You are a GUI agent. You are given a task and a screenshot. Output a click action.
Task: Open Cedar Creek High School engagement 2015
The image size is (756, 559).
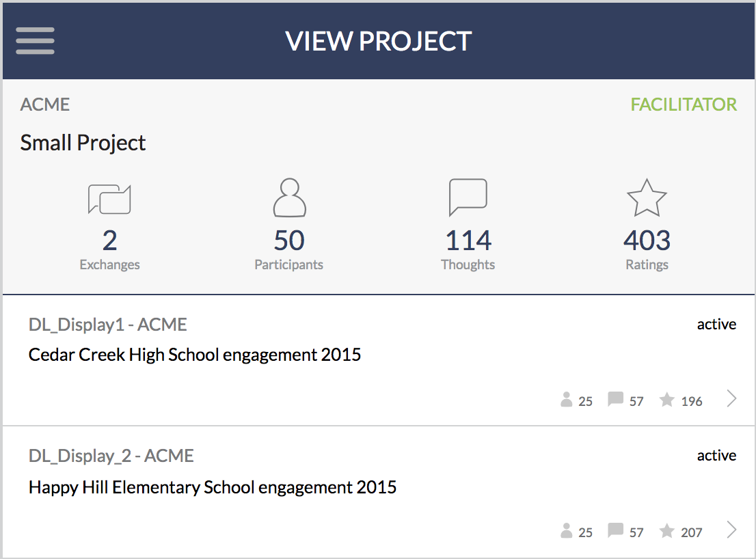195,355
